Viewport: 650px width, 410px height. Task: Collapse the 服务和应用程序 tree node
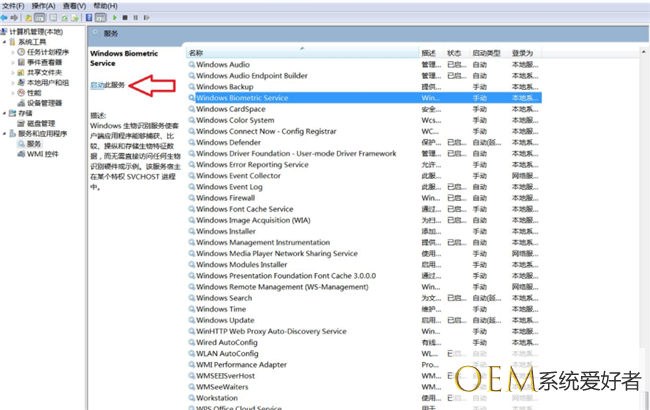5,133
